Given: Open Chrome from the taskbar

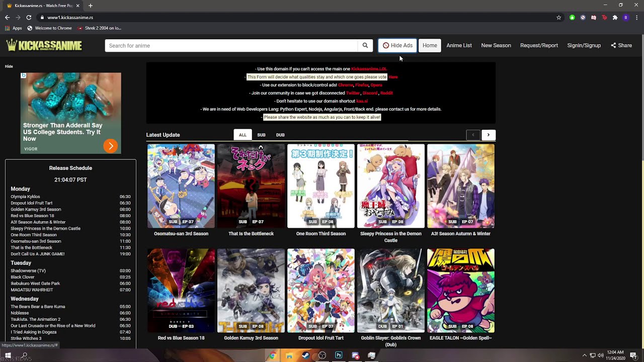Looking at the screenshot, I should 272,355.
